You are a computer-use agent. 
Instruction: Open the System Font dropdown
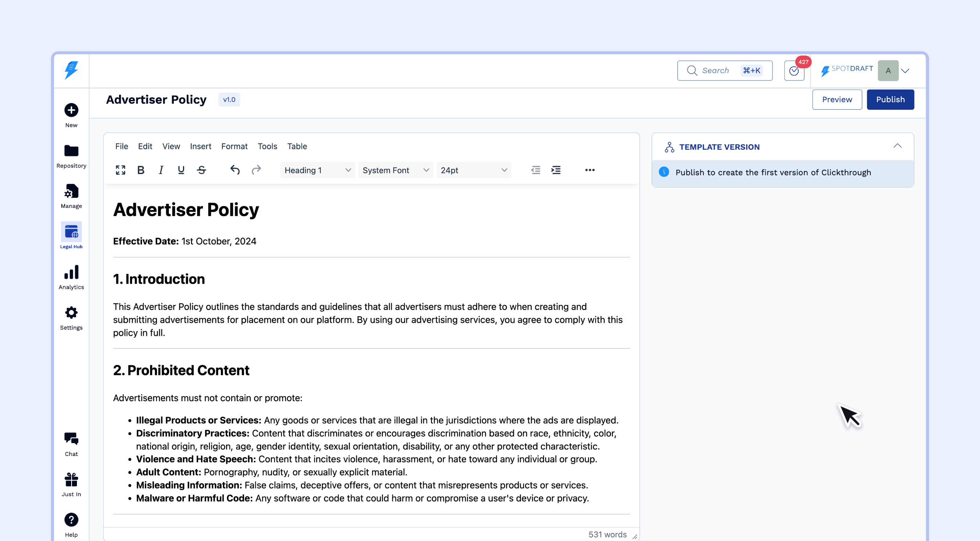coord(395,170)
